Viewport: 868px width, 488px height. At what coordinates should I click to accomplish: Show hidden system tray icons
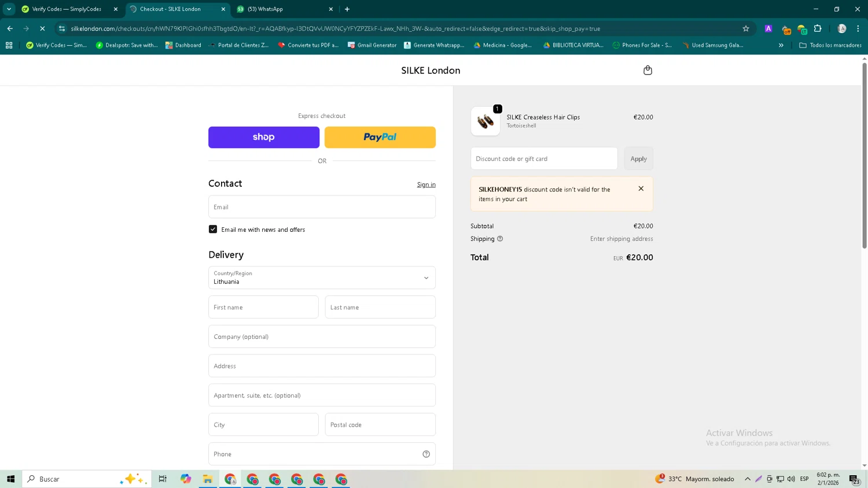click(748, 479)
